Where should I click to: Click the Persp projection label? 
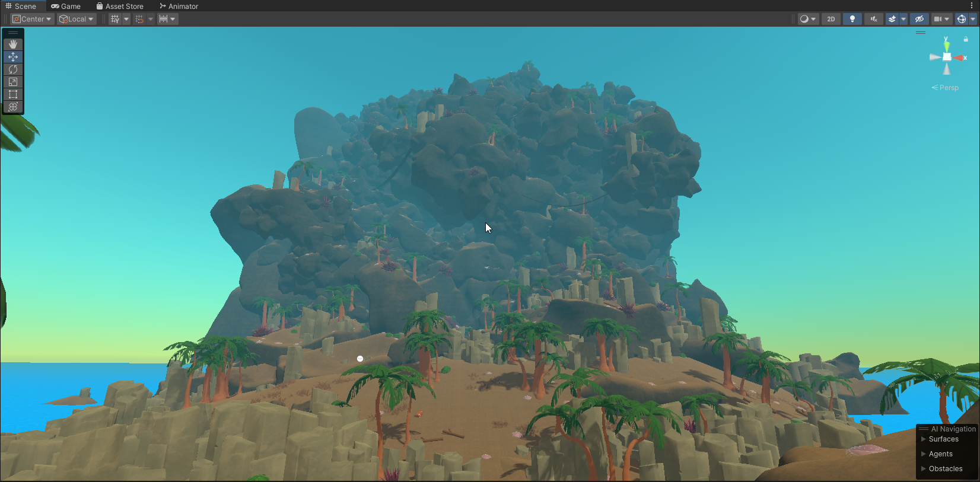click(x=948, y=88)
